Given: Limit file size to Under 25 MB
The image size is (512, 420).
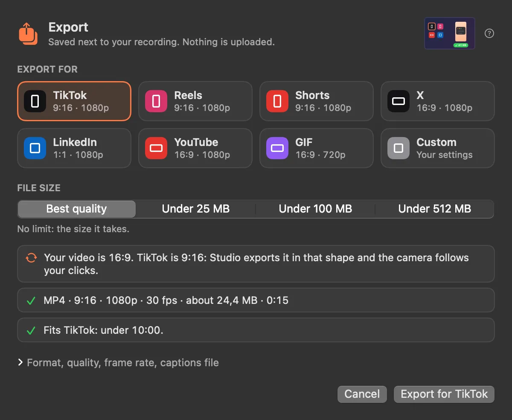Looking at the screenshot, I should 196,209.
